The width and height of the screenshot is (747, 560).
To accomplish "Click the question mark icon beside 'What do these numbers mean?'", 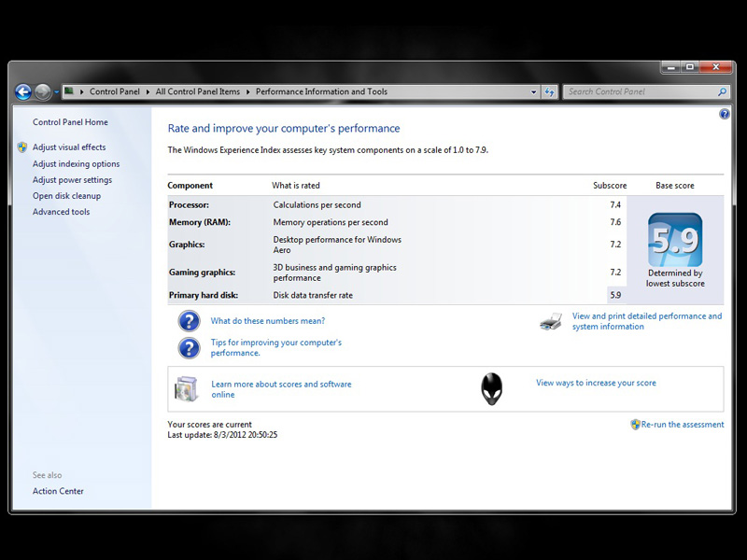I will 189,321.
